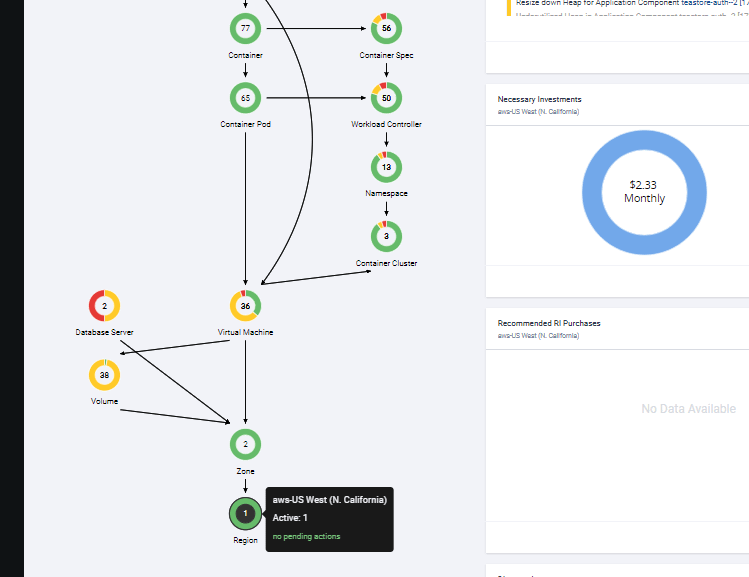Open the Resize down Heap action
Image resolution: width=749 pixels, height=577 pixels.
630,3
